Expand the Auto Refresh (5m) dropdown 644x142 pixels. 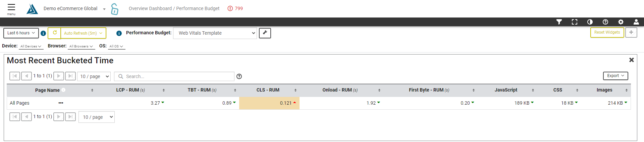coord(83,33)
